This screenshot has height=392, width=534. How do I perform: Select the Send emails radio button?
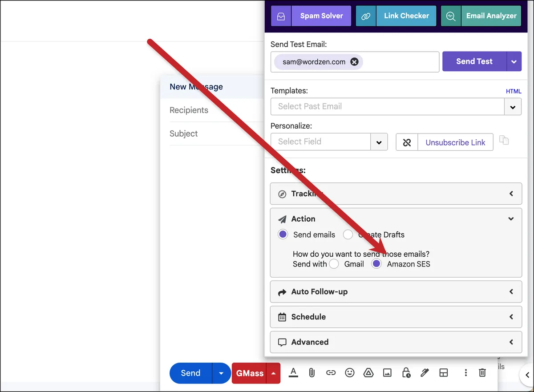(283, 234)
